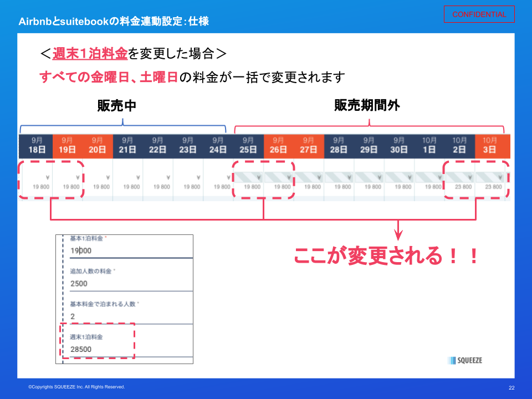The image size is (532, 399).
Task: Click the 19 800 price under 9月26日
Action: [283, 187]
